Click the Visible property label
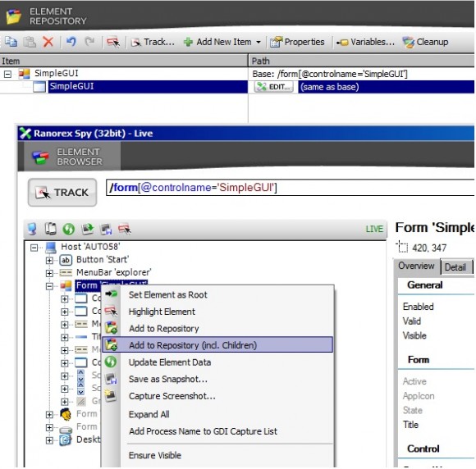This screenshot has height=469, width=476. point(414,335)
